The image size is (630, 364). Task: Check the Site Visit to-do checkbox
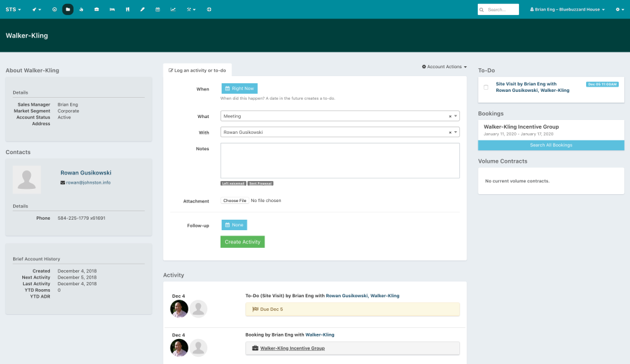point(486,87)
